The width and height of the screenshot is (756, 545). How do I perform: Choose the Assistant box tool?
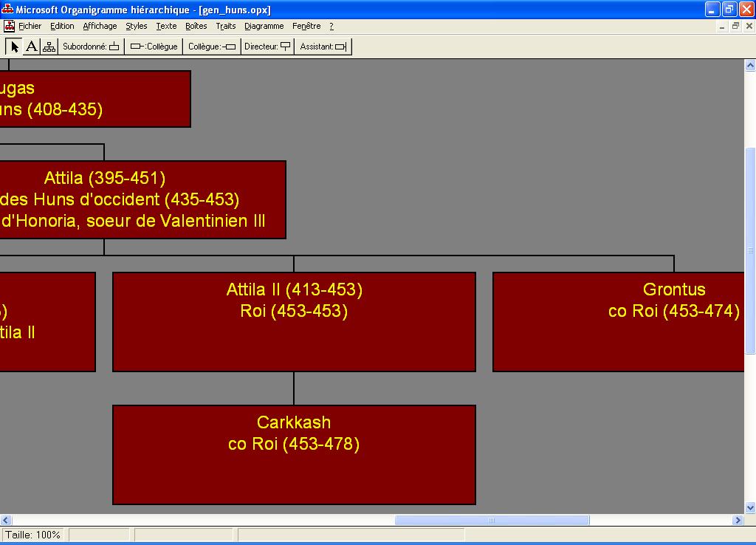323,47
